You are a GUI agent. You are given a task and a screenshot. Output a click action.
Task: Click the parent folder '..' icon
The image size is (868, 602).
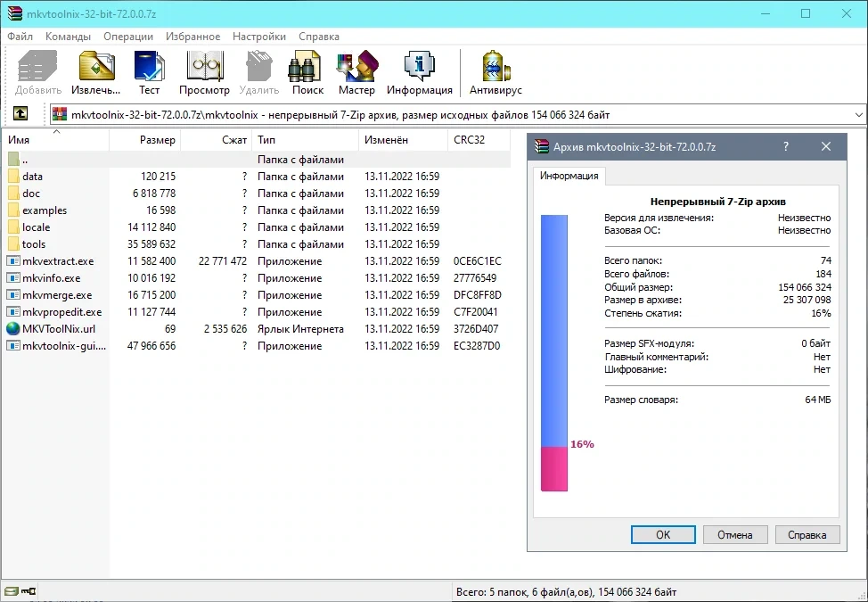[x=14, y=160]
